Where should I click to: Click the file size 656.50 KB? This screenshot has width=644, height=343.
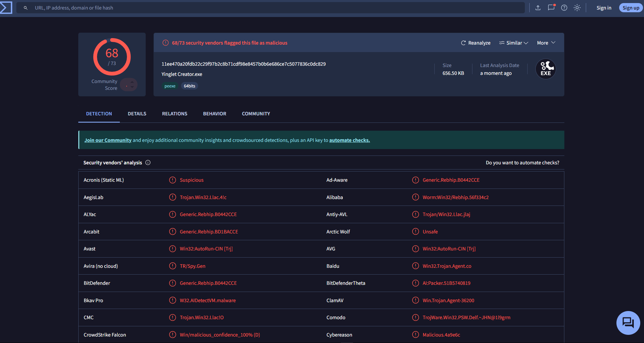(453, 73)
